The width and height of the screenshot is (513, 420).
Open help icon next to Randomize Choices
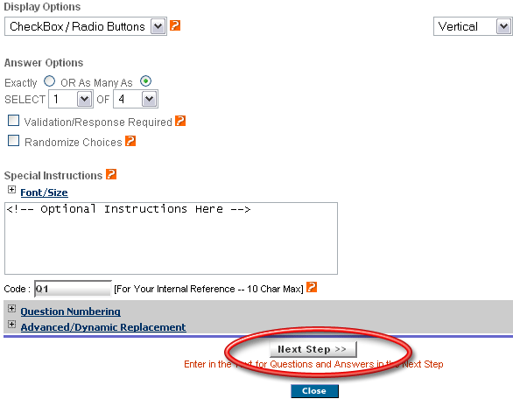(130, 141)
